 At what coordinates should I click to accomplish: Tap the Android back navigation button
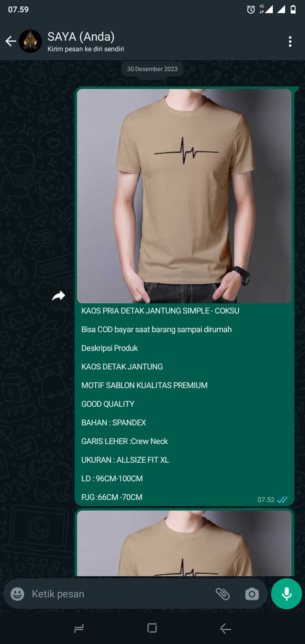226,629
